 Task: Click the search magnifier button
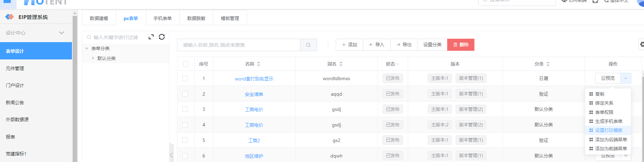pos(308,45)
